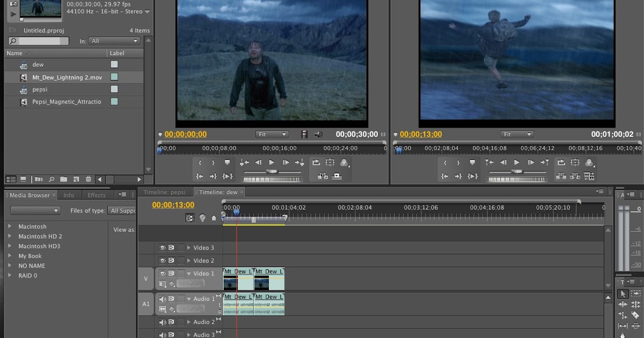Click the Source monitor shuttle slider
Viewport: 644px width, 338px height.
point(272,172)
